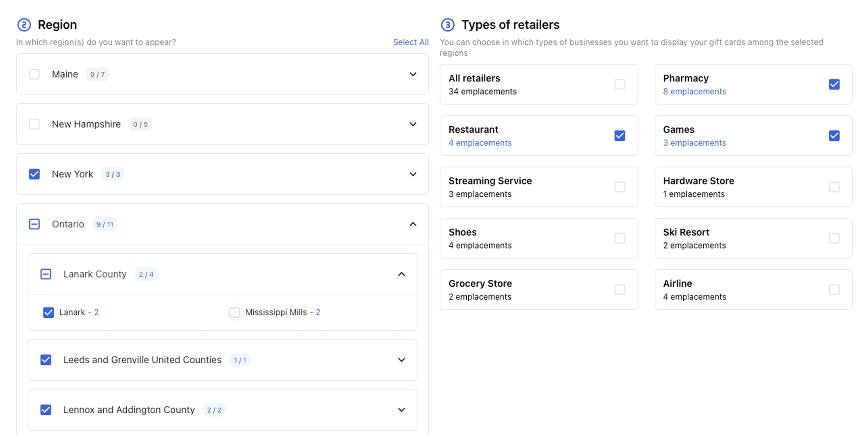Click the New York region name

coord(72,174)
